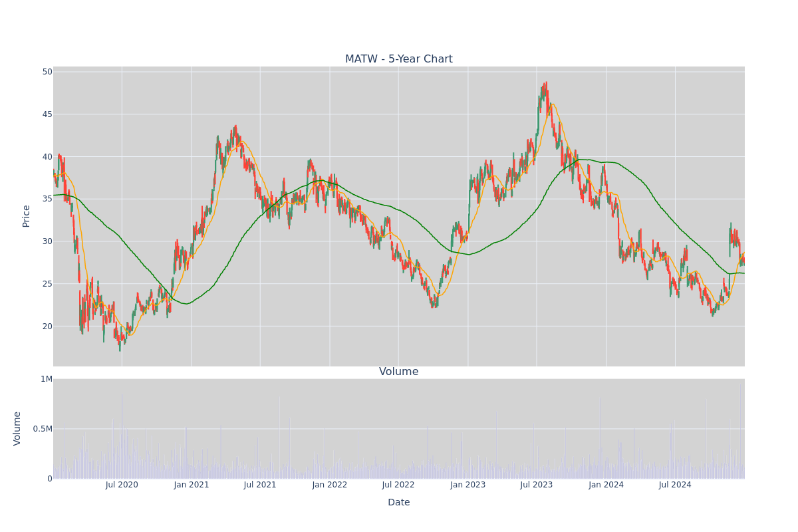
Task: Click the 'Jan 2023' date tick
Action: (468, 485)
